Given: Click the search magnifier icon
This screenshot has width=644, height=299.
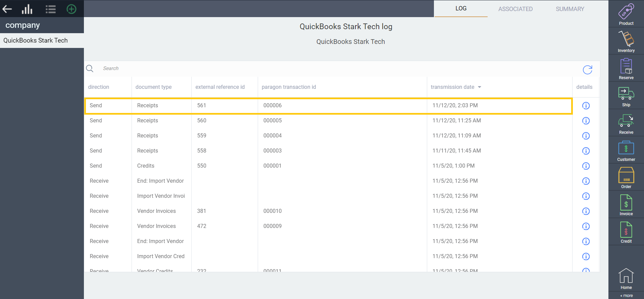Looking at the screenshot, I should pyautogui.click(x=90, y=68).
